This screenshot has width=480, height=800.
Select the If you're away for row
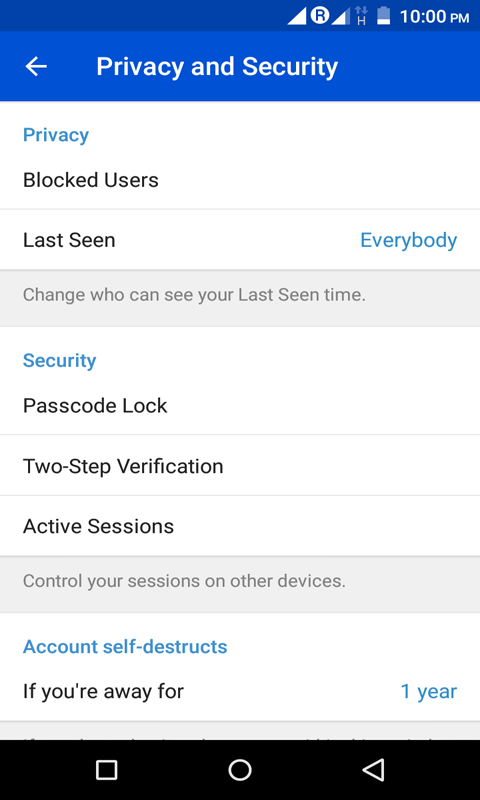[240, 691]
